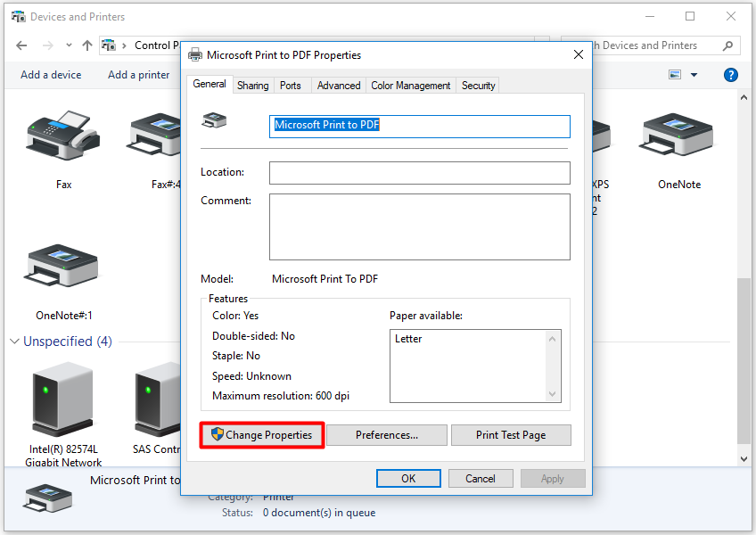Viewport: 756px width, 535px height.
Task: Close the Microsoft Print to PDF Properties dialog
Action: pyautogui.click(x=579, y=54)
